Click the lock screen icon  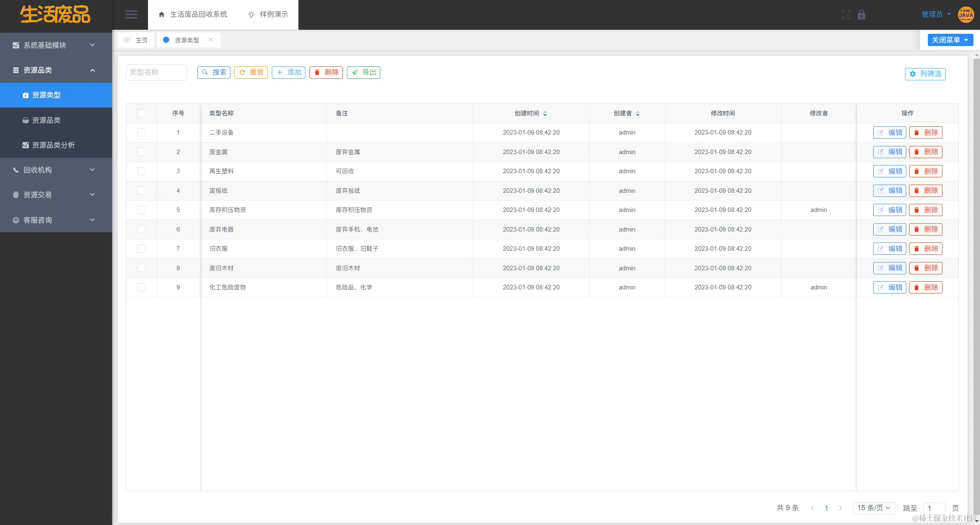click(x=861, y=15)
